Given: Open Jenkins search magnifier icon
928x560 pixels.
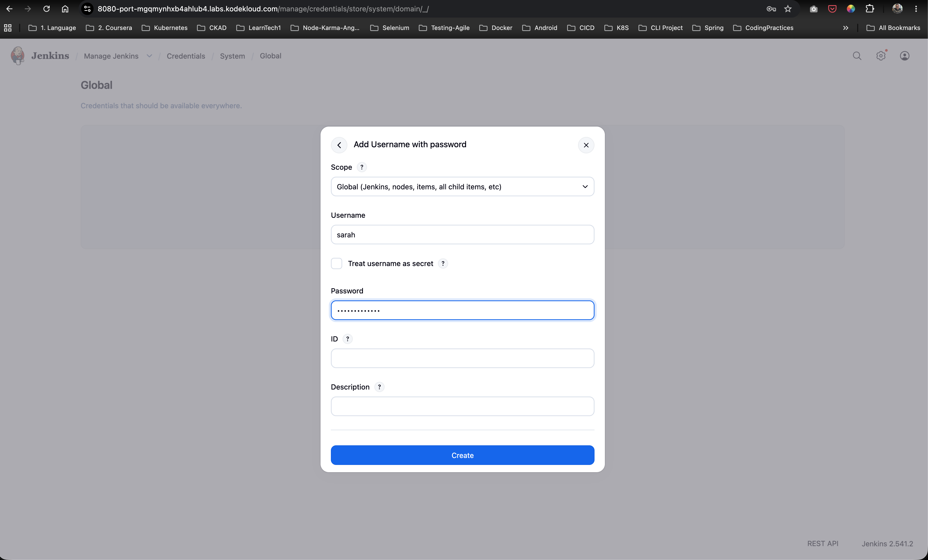Looking at the screenshot, I should (857, 56).
